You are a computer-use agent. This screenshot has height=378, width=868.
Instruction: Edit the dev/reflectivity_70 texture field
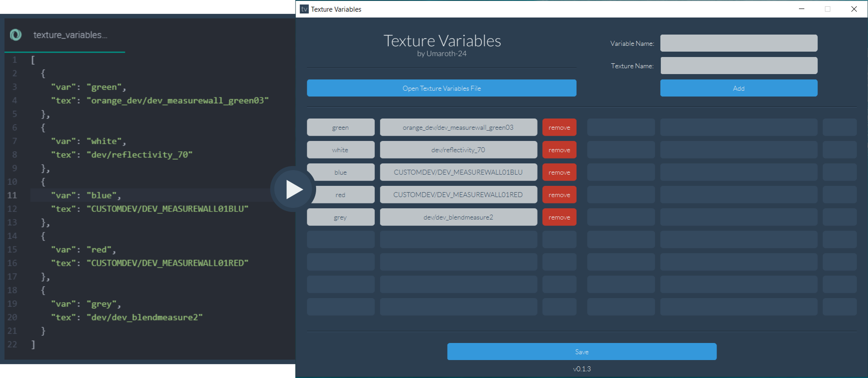[459, 149]
